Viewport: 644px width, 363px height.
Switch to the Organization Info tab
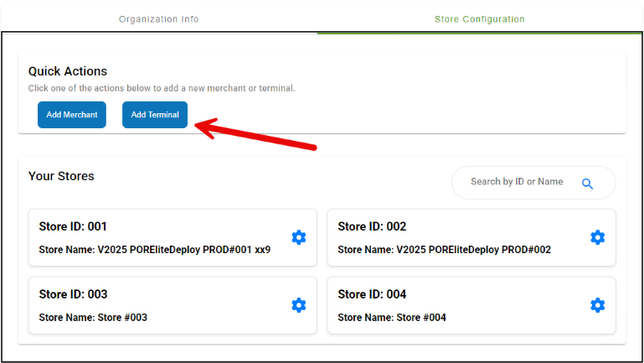159,18
